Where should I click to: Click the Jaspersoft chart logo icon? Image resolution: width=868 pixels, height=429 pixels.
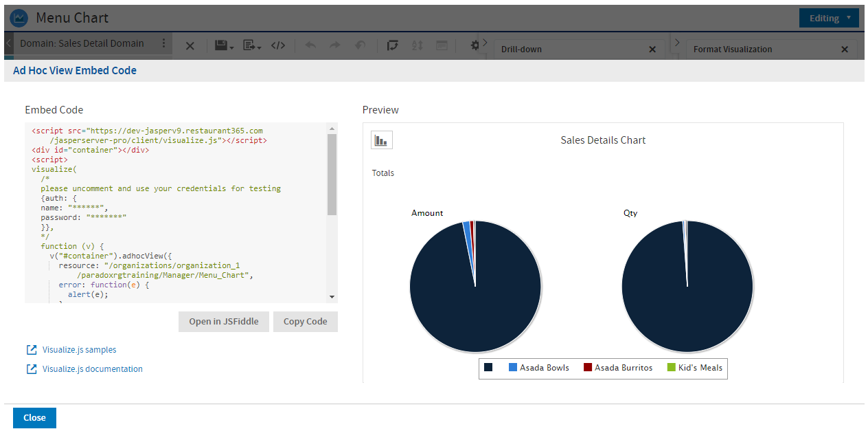(19, 18)
